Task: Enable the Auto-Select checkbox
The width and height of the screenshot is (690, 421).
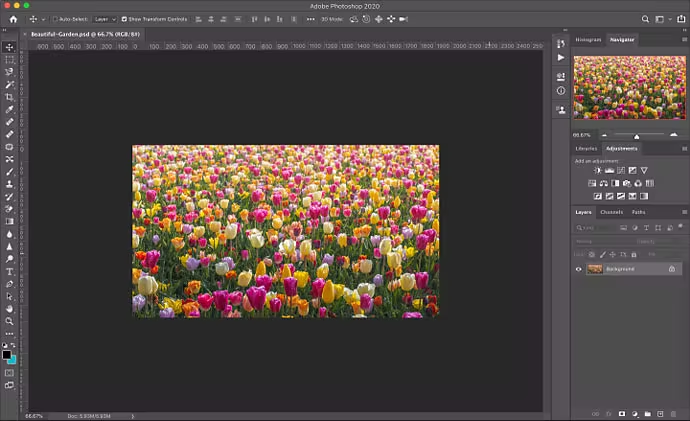Action: coord(56,19)
